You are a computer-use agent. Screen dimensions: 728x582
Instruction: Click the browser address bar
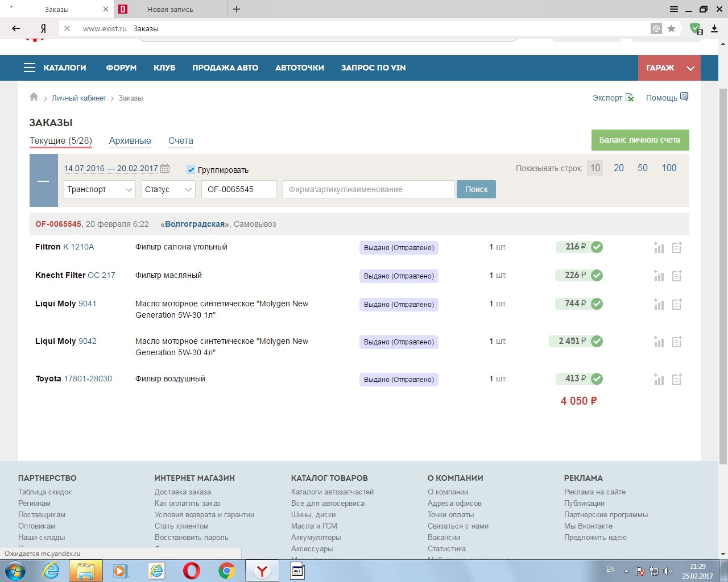(364, 28)
